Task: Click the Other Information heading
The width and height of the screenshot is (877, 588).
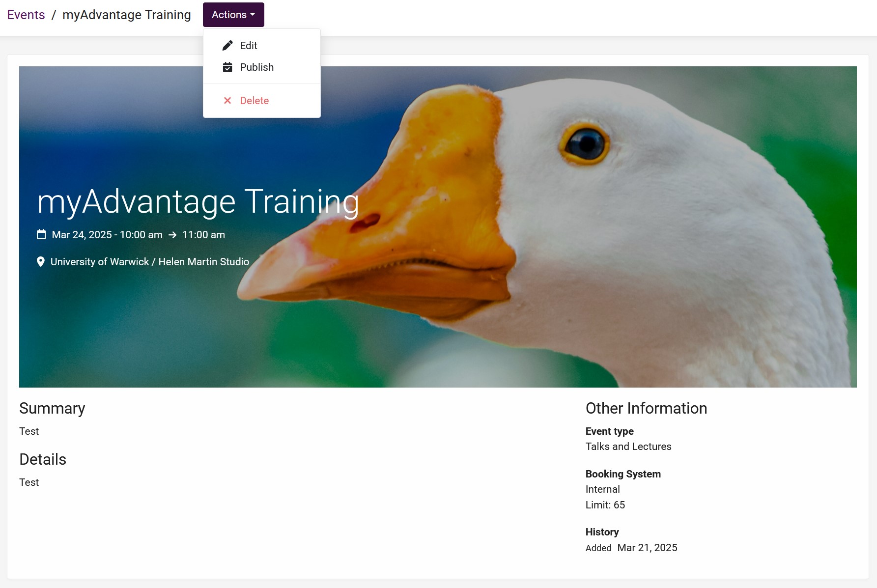Action: [647, 408]
